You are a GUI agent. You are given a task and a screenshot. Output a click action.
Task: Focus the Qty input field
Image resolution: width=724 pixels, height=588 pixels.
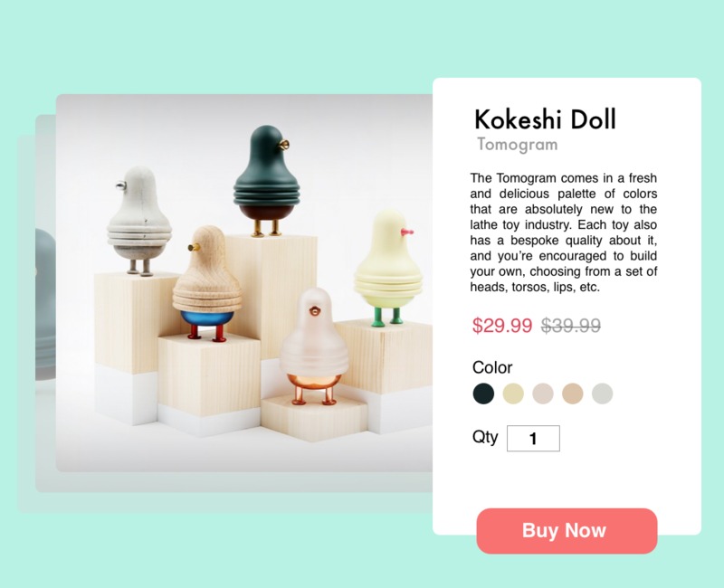(533, 438)
